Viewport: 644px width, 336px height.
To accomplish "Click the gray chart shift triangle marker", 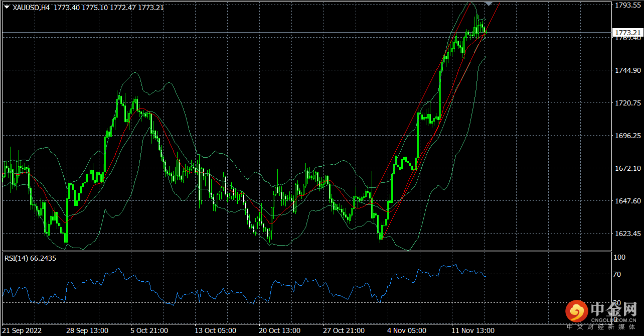I will 489,4.
